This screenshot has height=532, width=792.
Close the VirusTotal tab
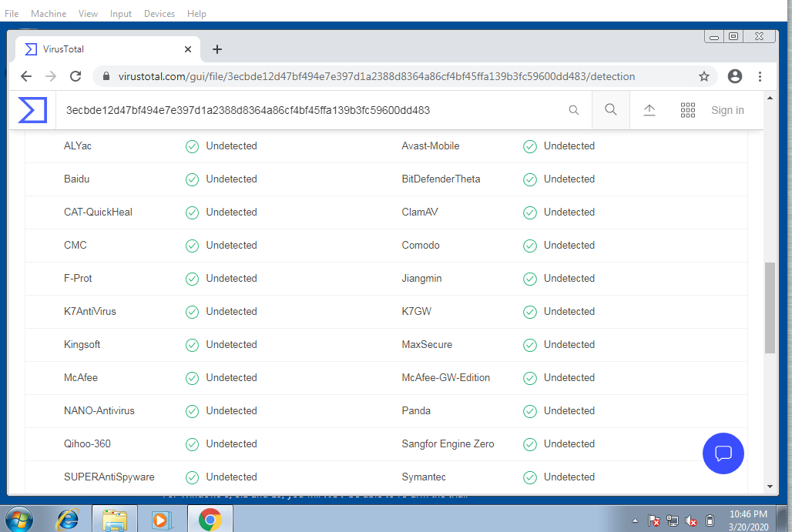188,49
